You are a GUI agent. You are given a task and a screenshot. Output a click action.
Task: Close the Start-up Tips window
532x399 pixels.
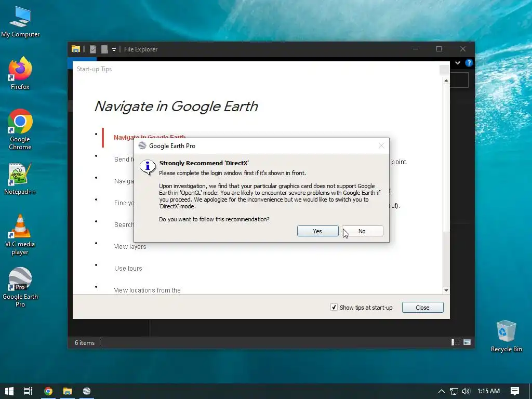point(422,308)
